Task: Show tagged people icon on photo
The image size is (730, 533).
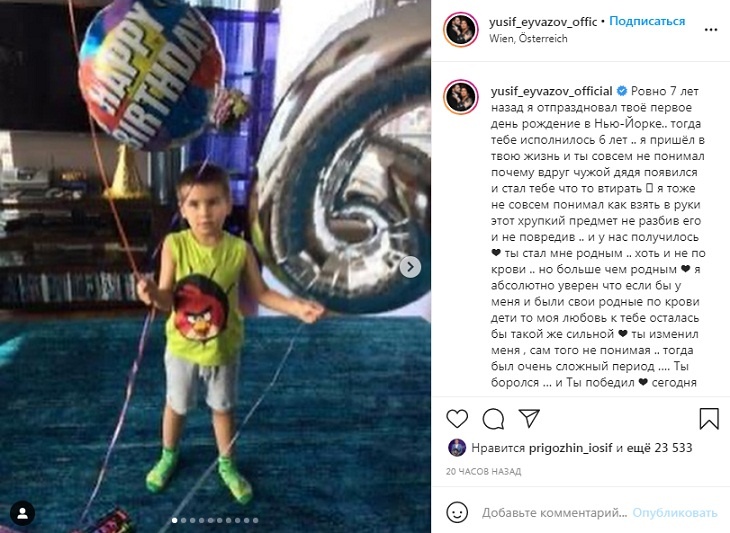Action: [22, 514]
